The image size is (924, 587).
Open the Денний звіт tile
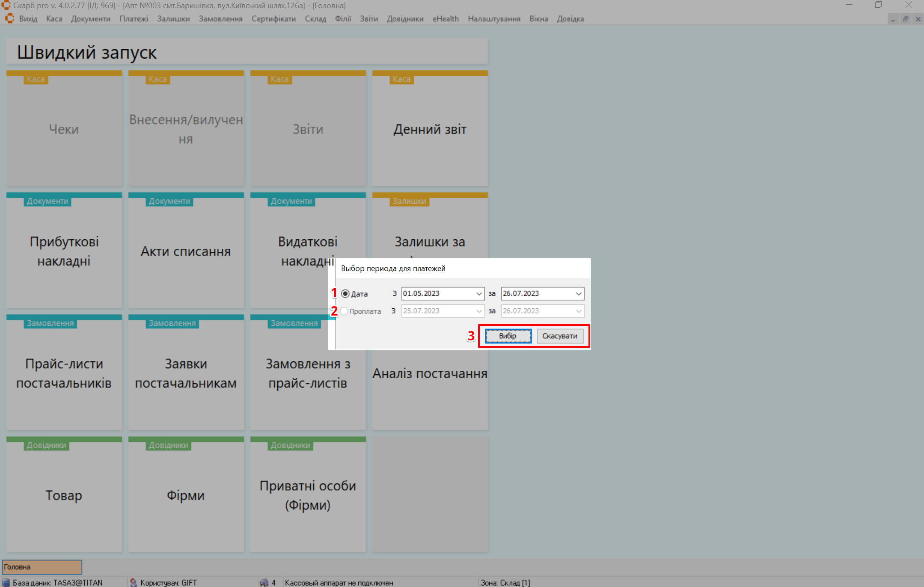point(430,129)
